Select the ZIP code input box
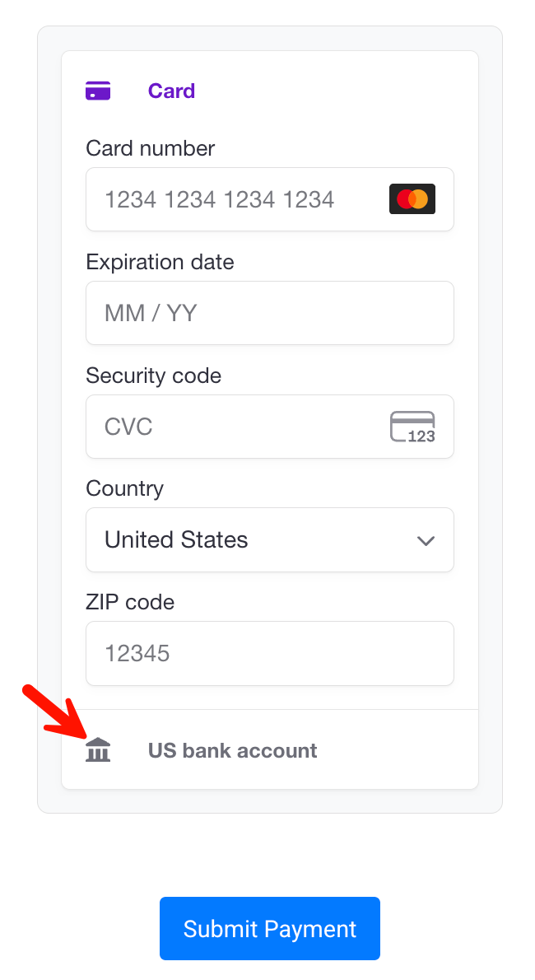This screenshot has height=980, width=535. point(269,654)
